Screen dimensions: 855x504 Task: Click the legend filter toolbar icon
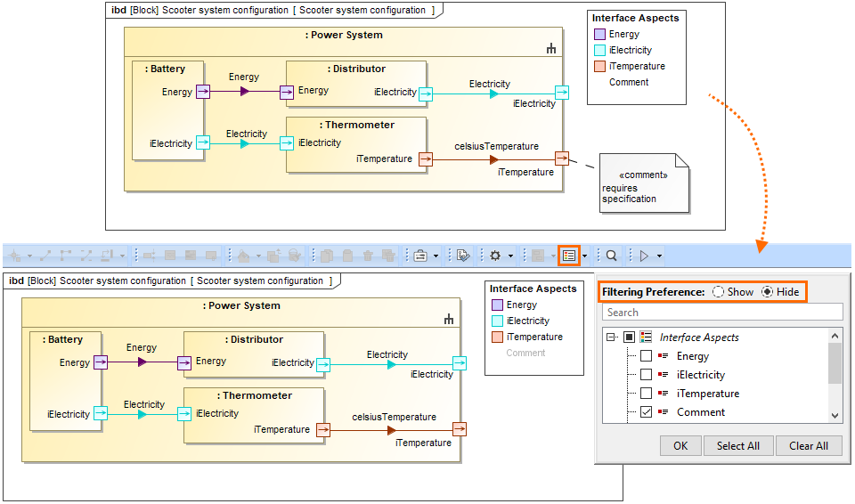coord(569,256)
